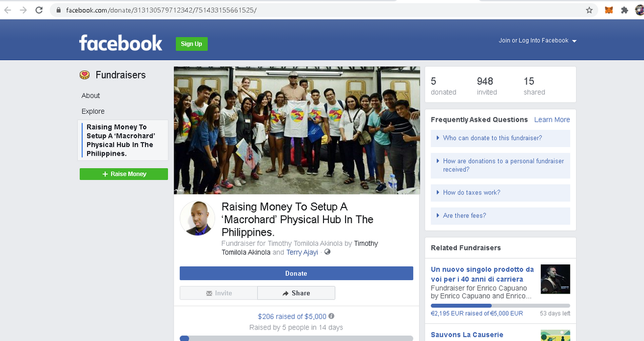
Task: Open Join or Log Into Facebook dropdown
Action: pyautogui.click(x=537, y=41)
